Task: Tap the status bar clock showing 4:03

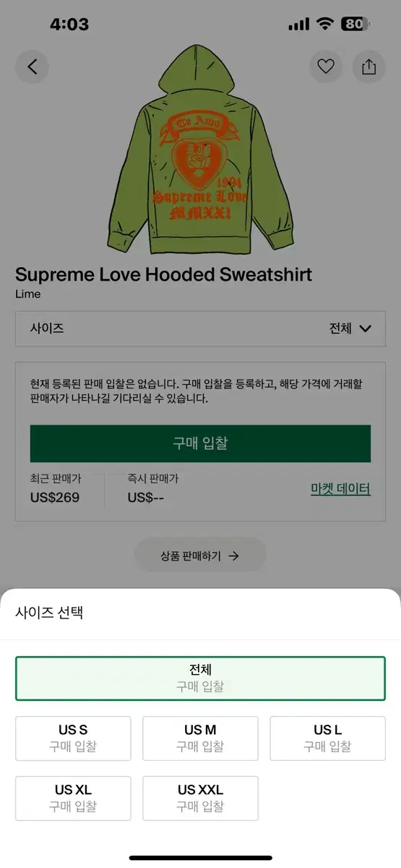Action: pos(69,24)
